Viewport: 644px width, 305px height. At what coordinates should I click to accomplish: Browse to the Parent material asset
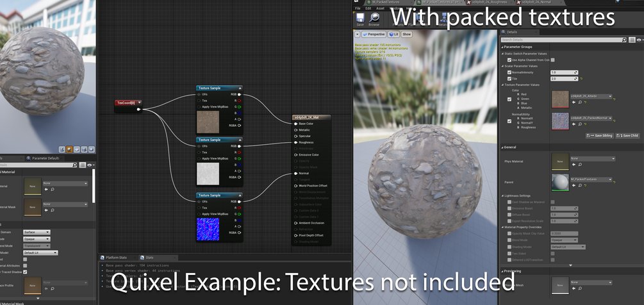580,185
